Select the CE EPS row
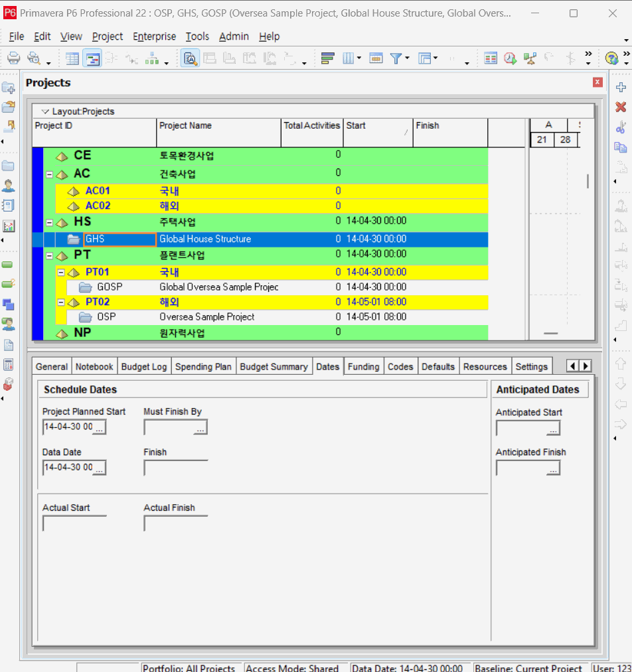Image resolution: width=632 pixels, height=672 pixels. 266,156
